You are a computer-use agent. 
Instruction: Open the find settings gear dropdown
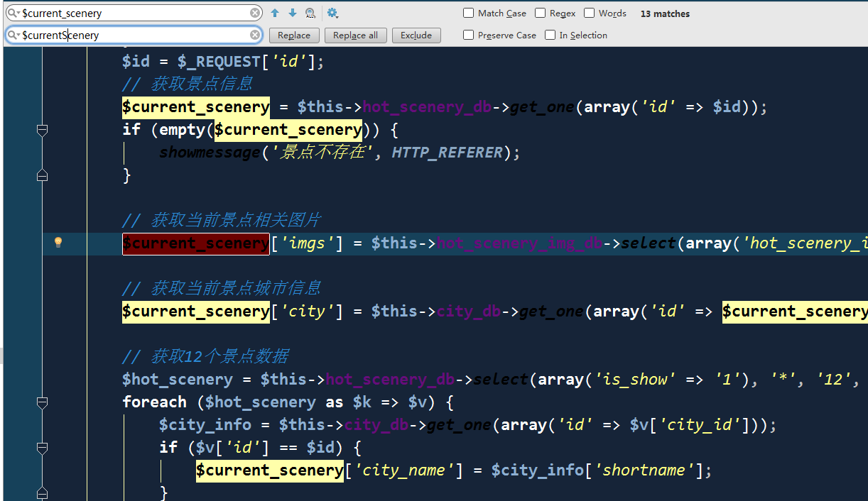[332, 13]
